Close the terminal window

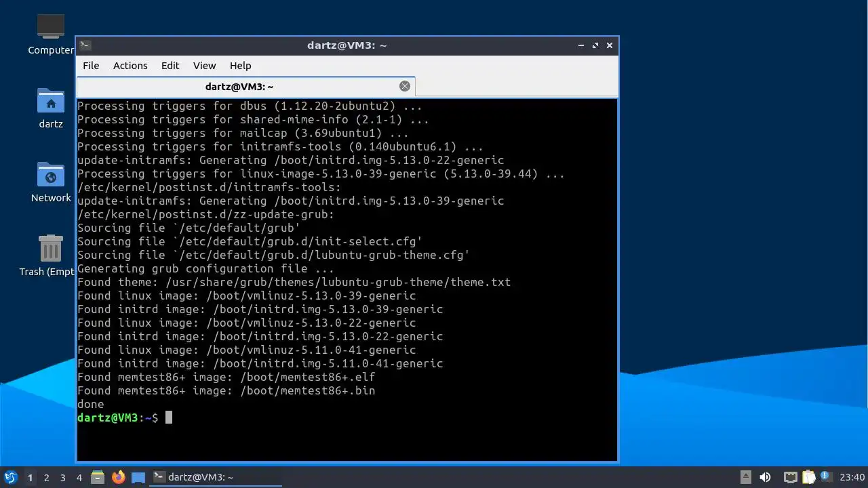(x=610, y=45)
